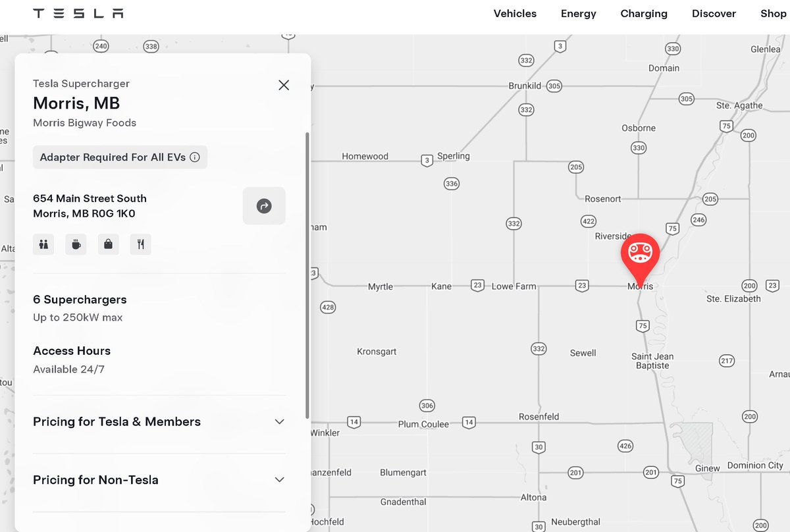790x532 pixels.
Task: Expand Pricing for Non-Tesla section
Action: [159, 480]
